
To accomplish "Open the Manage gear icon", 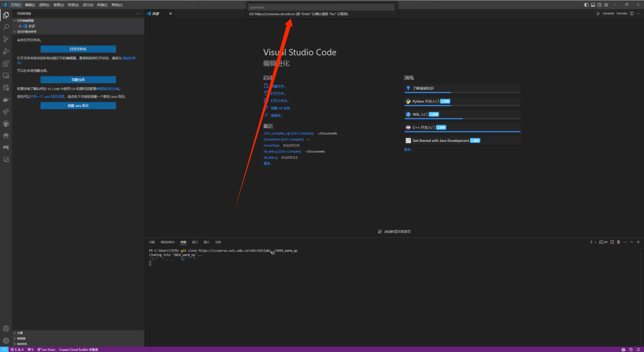I will pyautogui.click(x=6, y=341).
